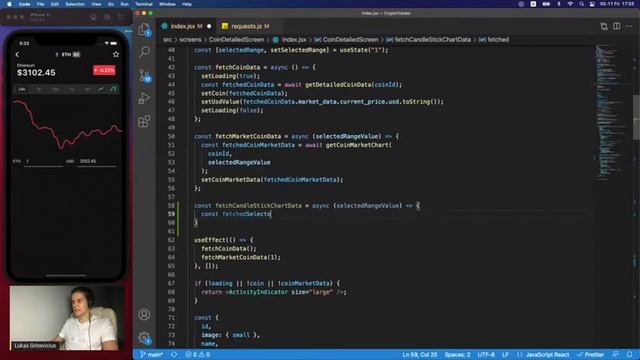The image size is (640, 360).
Task: Open Control Center in macOS menu bar
Action: coord(592,4)
